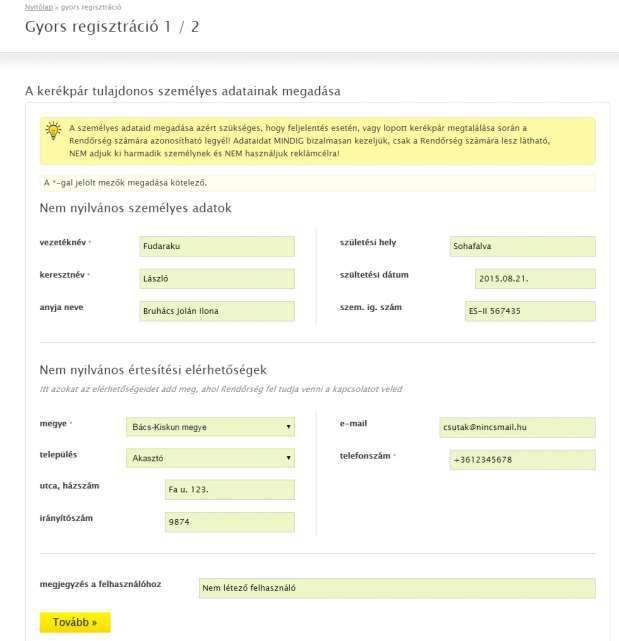619x641 pixels.
Task: Click the megye label
Action: click(53, 424)
